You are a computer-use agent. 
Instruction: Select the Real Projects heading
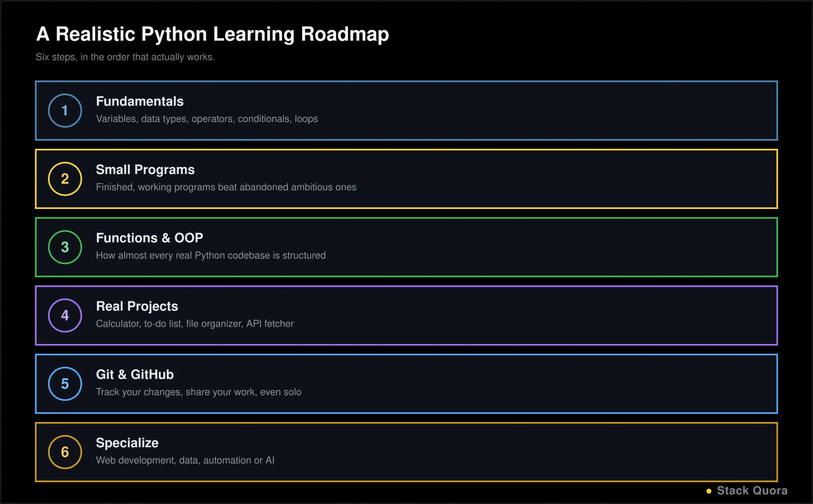pos(137,306)
